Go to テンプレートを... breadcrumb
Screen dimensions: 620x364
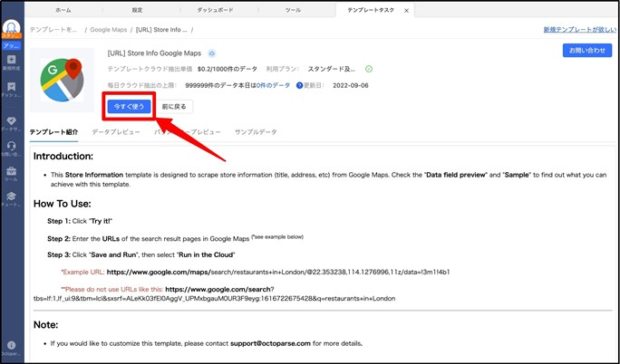[x=53, y=30]
